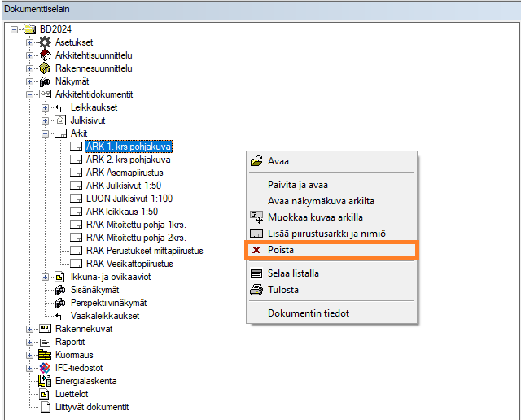Click the sheet icon beside ARK Asemapiirustus
This screenshot has height=420, width=521.
click(76, 173)
